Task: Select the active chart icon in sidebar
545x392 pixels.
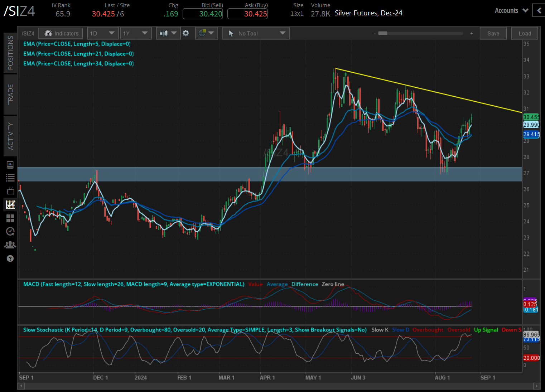Action: pos(10,205)
